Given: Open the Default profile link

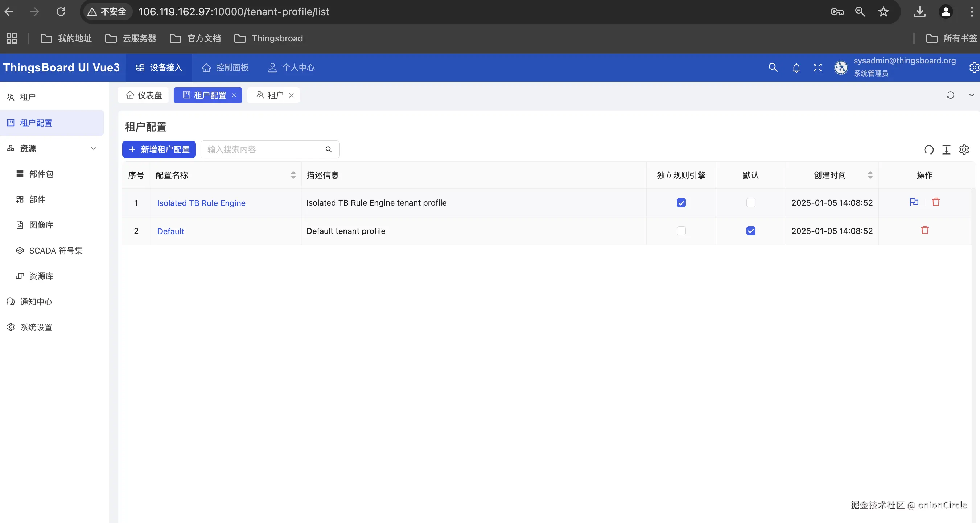Looking at the screenshot, I should [x=170, y=231].
